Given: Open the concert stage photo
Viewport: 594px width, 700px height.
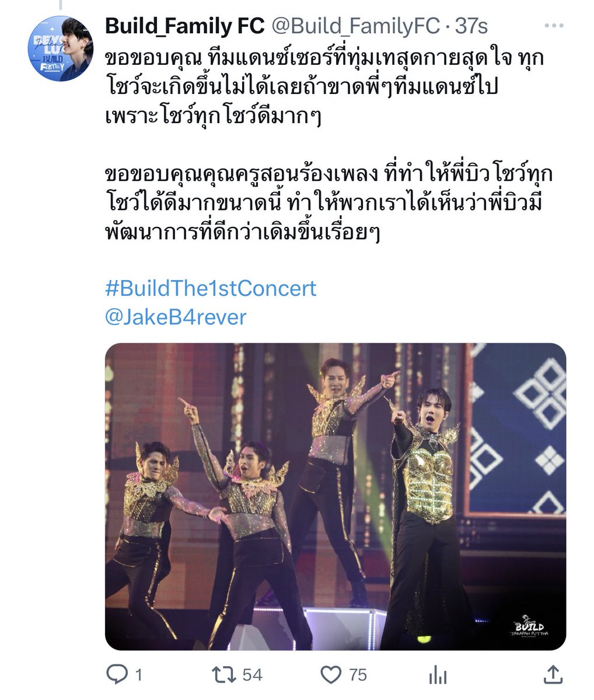Looking at the screenshot, I should (336, 496).
